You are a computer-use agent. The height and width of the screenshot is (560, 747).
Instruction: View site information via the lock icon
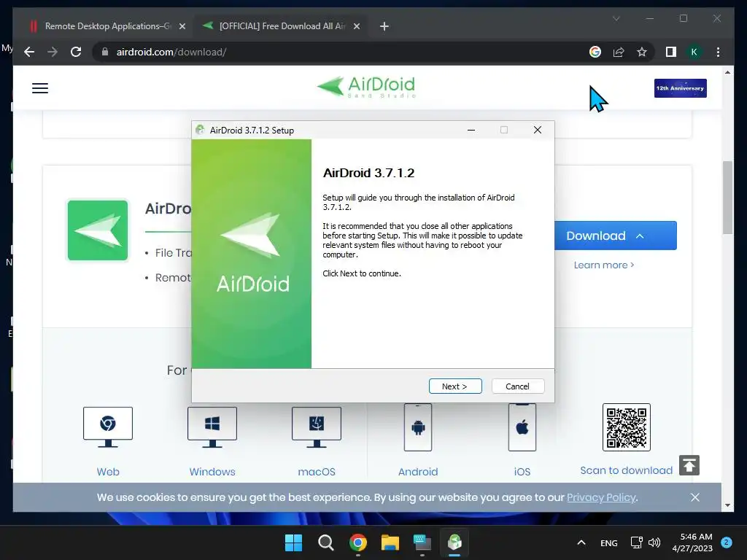[105, 52]
